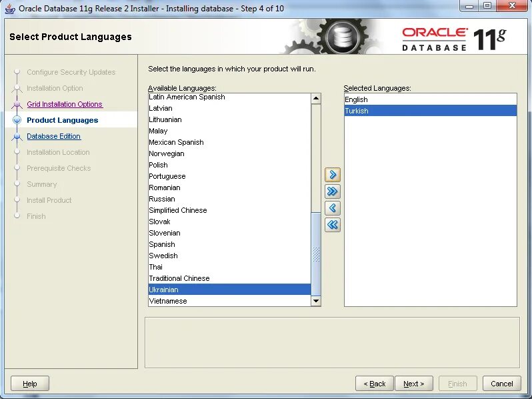Add all languages with double right arrow
This screenshot has width=532, height=399.
332,191
